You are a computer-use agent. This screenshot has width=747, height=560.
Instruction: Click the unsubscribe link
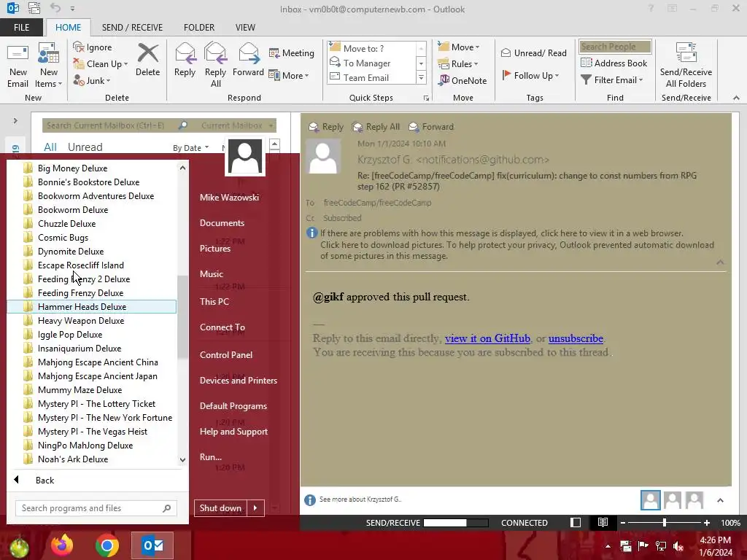coord(576,338)
